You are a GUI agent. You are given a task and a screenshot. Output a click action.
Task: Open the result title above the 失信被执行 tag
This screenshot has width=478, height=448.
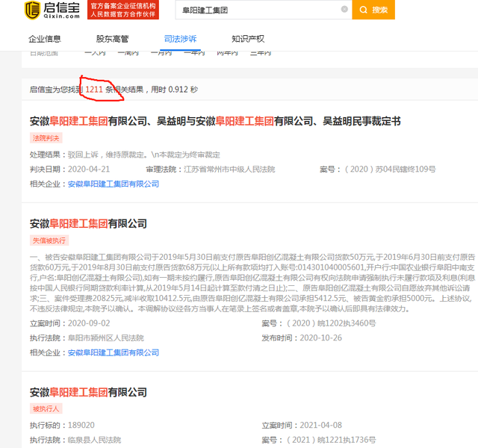[88, 224]
